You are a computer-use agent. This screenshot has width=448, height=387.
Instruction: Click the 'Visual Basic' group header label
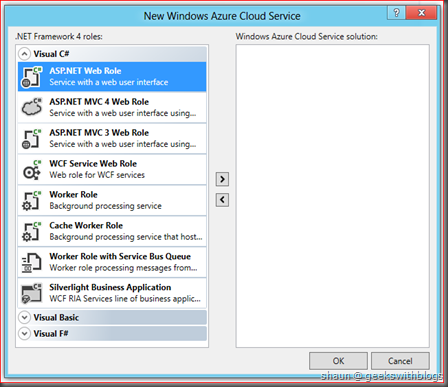click(56, 318)
